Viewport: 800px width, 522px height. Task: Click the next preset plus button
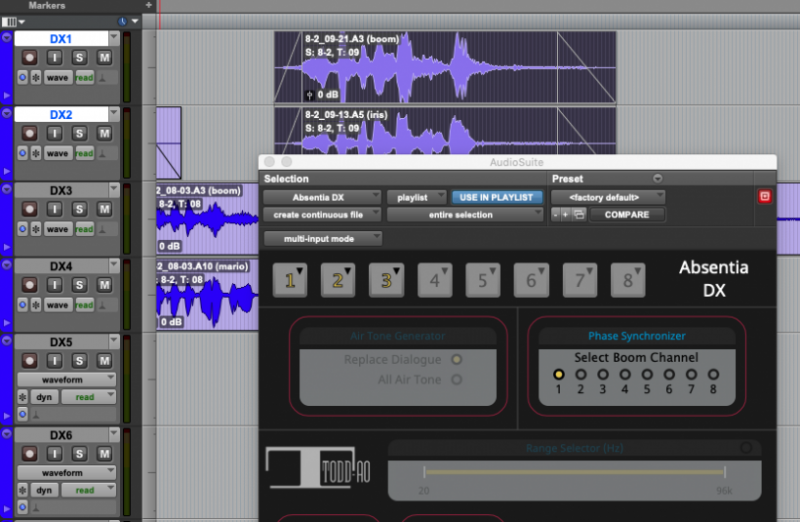pyautogui.click(x=565, y=215)
